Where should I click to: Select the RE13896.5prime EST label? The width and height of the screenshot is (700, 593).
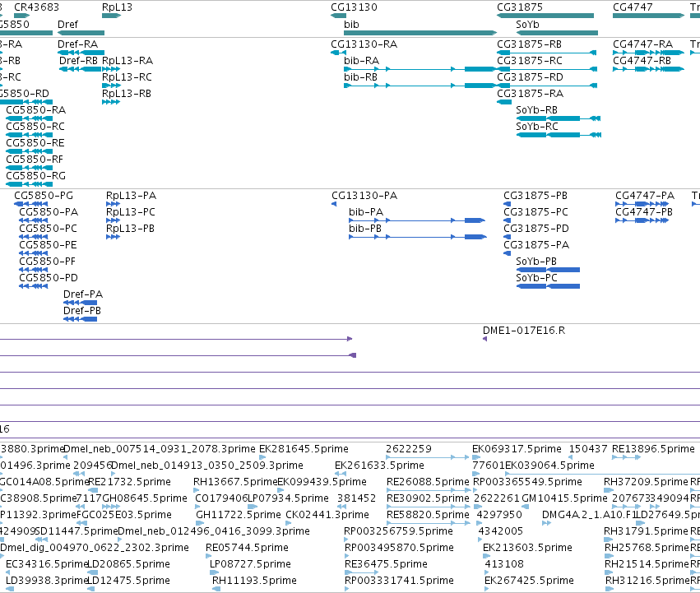[654, 449]
